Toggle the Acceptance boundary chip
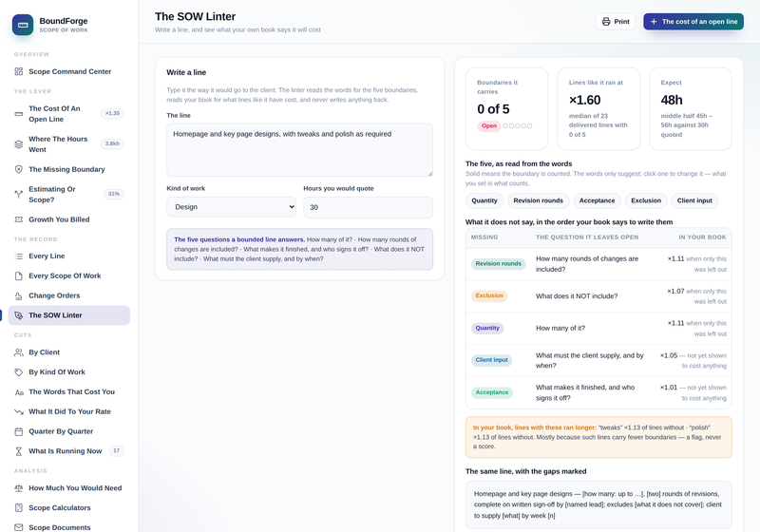760x532 pixels. (x=597, y=200)
